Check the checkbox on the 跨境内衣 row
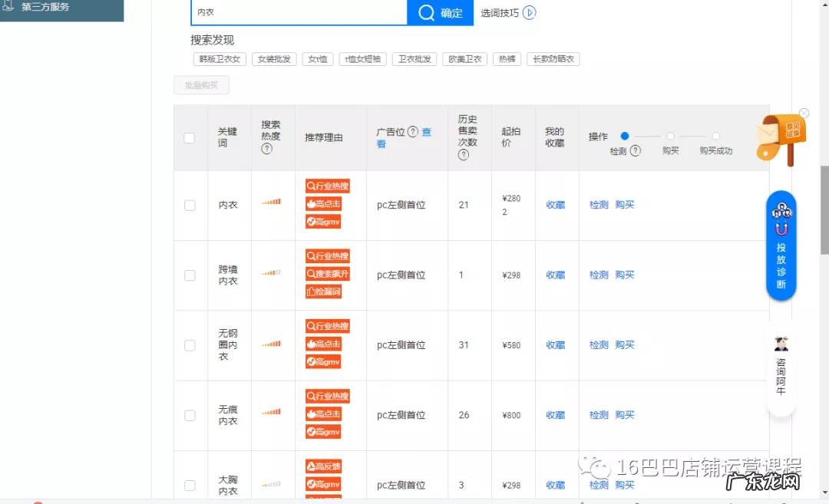 (x=189, y=275)
